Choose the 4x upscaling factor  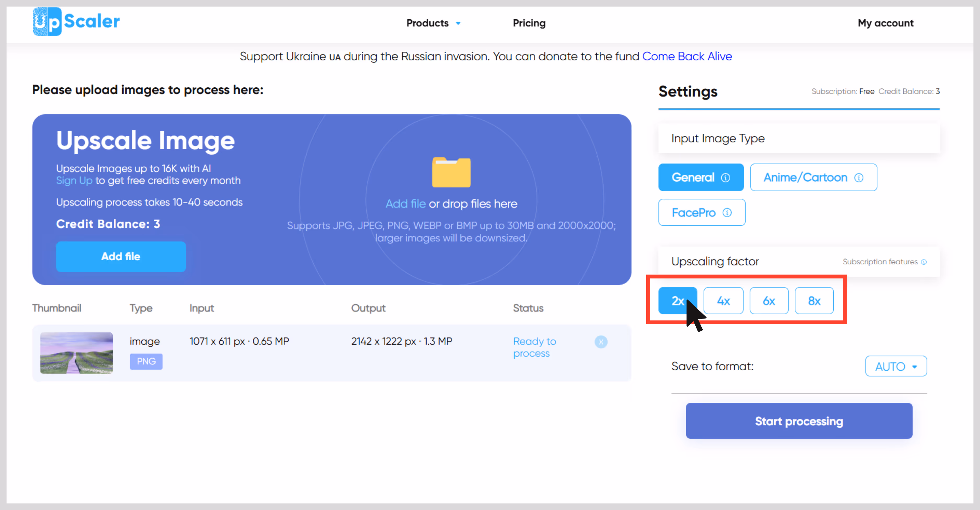point(723,301)
